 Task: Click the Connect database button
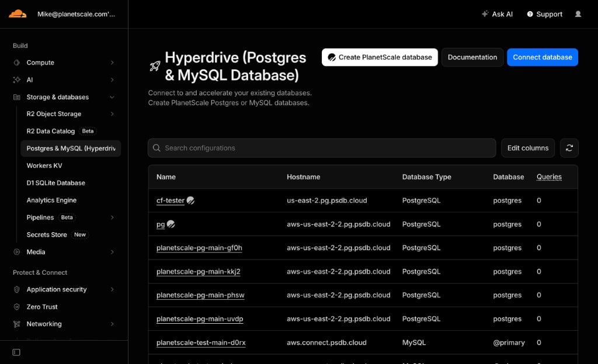click(x=543, y=57)
